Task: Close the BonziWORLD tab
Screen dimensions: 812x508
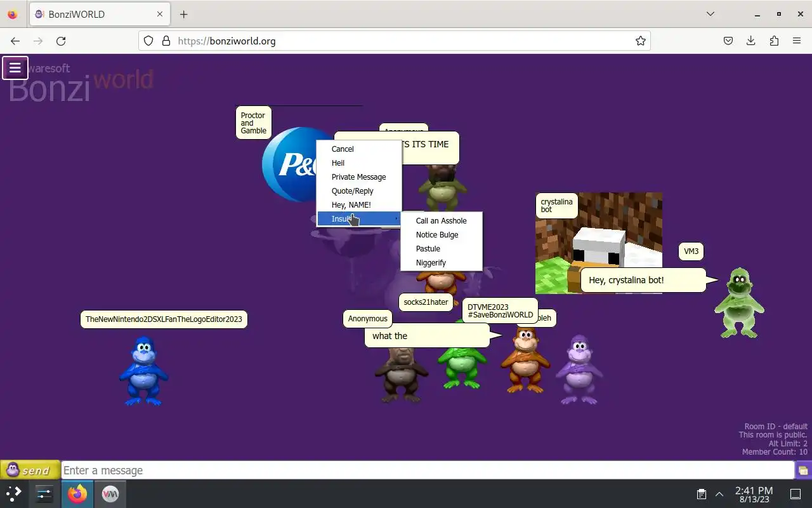Action: (x=160, y=14)
